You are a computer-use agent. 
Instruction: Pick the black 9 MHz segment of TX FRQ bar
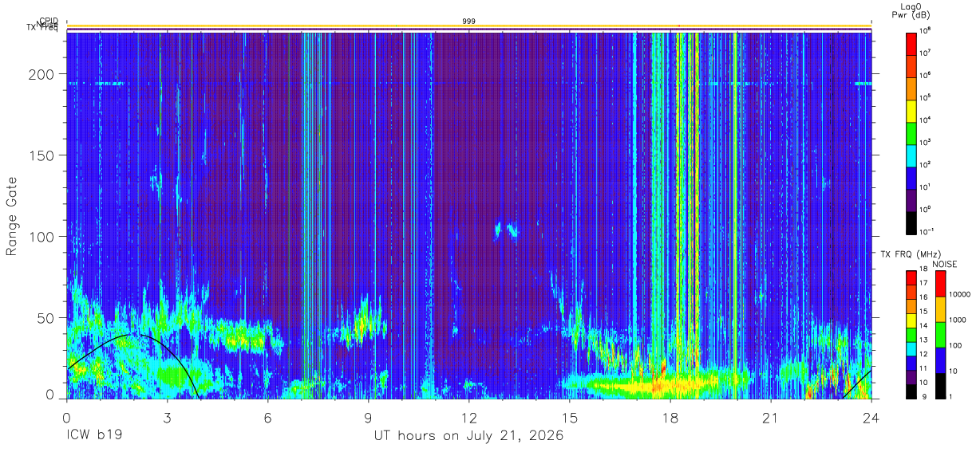pyautogui.click(x=911, y=392)
